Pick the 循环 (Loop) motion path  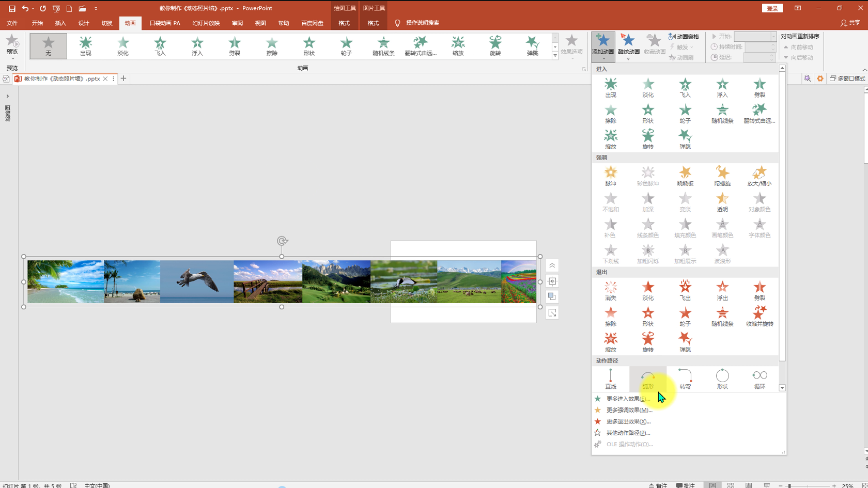click(x=759, y=379)
